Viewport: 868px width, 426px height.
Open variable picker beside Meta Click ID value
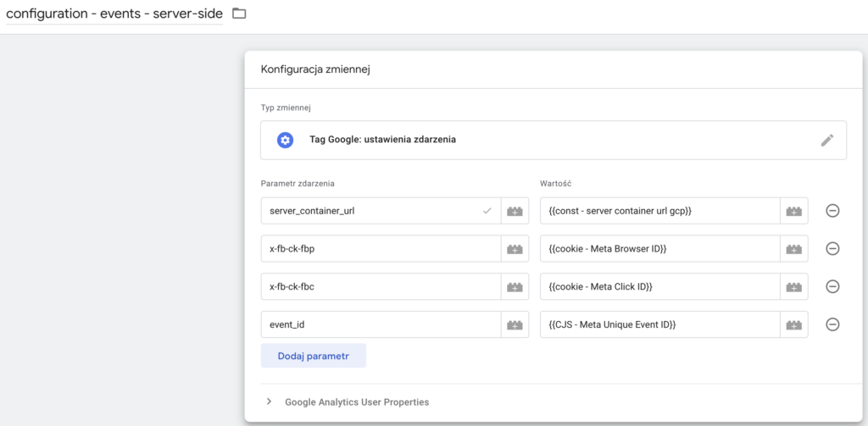793,287
